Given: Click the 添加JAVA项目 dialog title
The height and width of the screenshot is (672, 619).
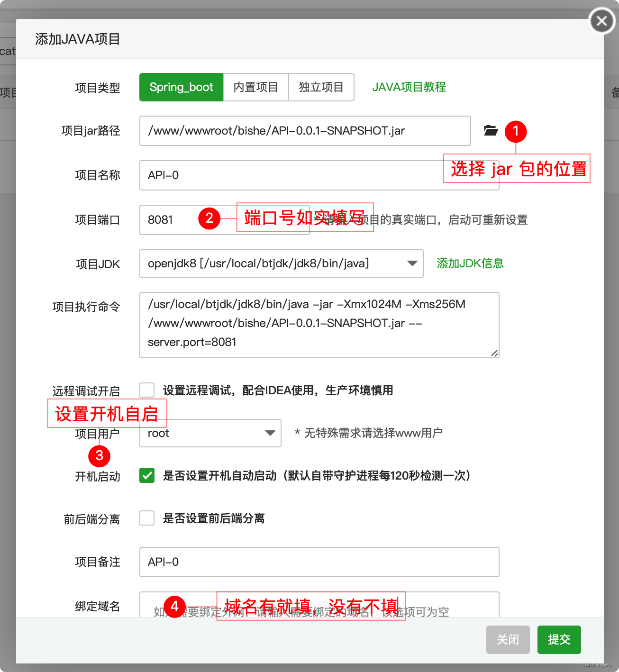Looking at the screenshot, I should [78, 39].
